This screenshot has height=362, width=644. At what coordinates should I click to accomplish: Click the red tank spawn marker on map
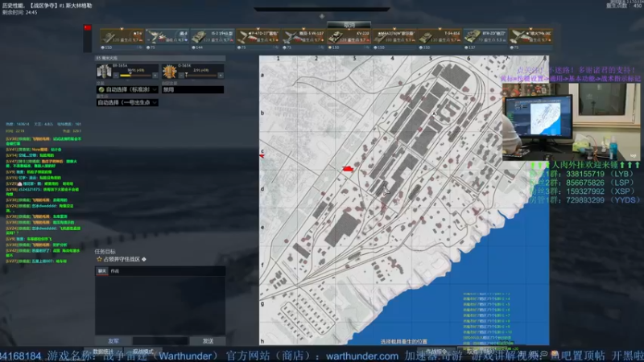[x=348, y=168]
